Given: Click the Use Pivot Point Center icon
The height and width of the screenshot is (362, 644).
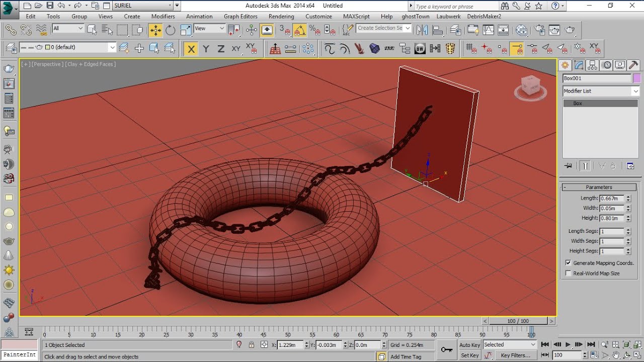Looking at the screenshot, I should pyautogui.click(x=234, y=30).
